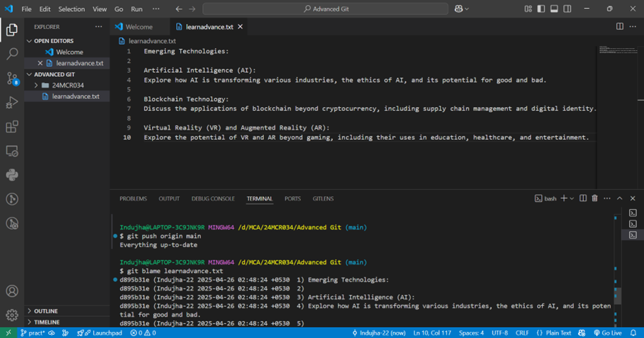Open notifications bell in status bar
This screenshot has width=644, height=338.
point(633,333)
